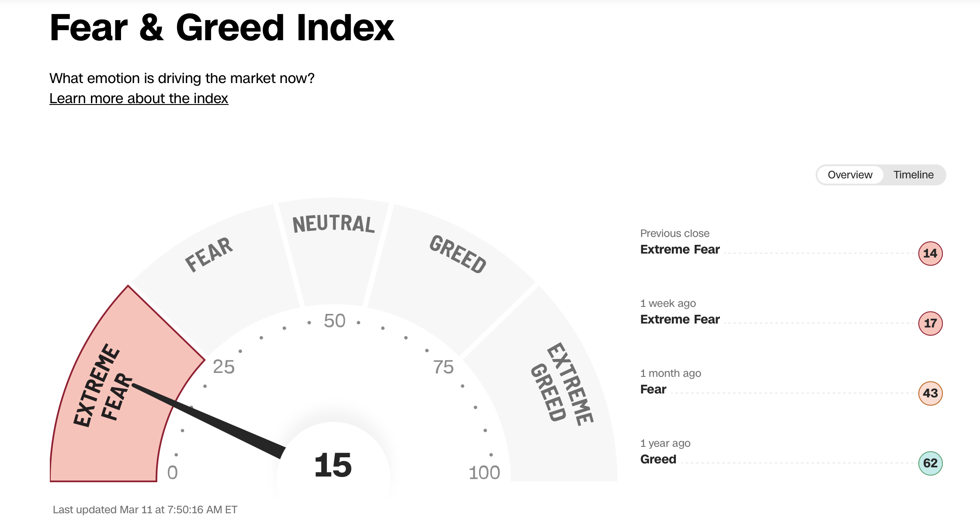Click the green 62 one-year-ago badge
The image size is (980, 529).
(x=930, y=463)
